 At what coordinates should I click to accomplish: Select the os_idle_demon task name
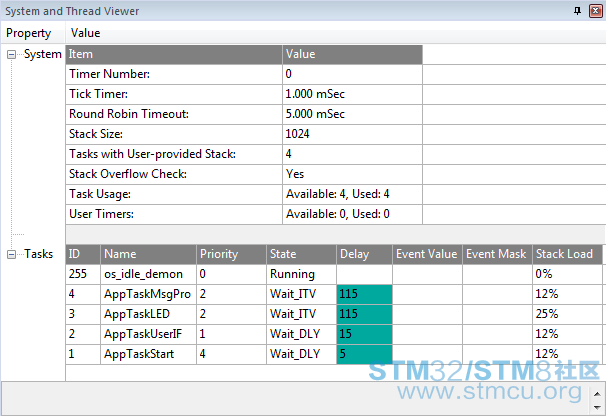point(143,274)
